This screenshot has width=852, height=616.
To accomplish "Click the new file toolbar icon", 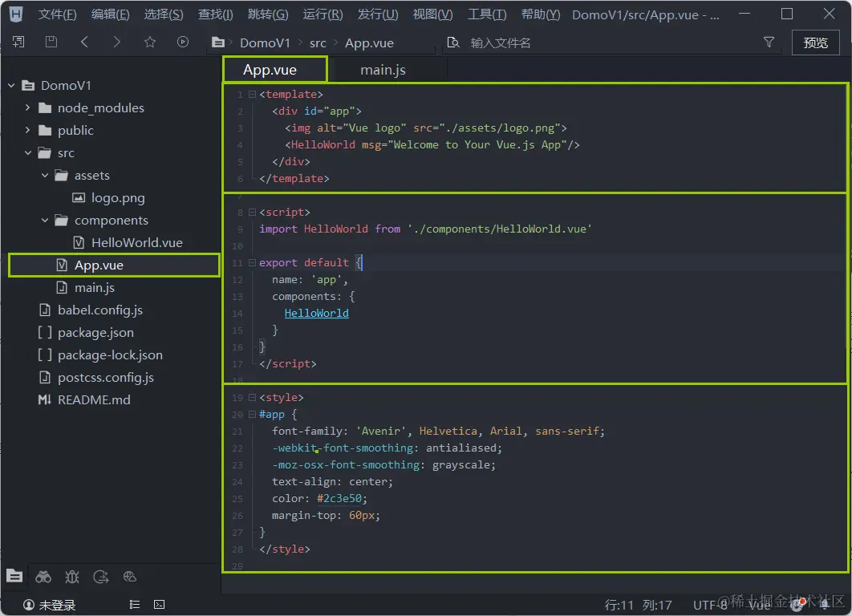I will click(18, 42).
